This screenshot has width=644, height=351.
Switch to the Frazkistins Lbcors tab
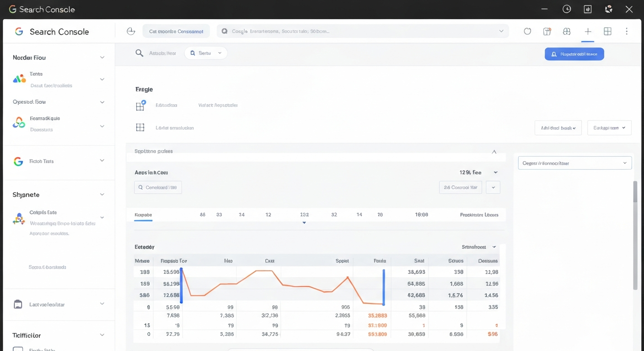pyautogui.click(x=479, y=215)
